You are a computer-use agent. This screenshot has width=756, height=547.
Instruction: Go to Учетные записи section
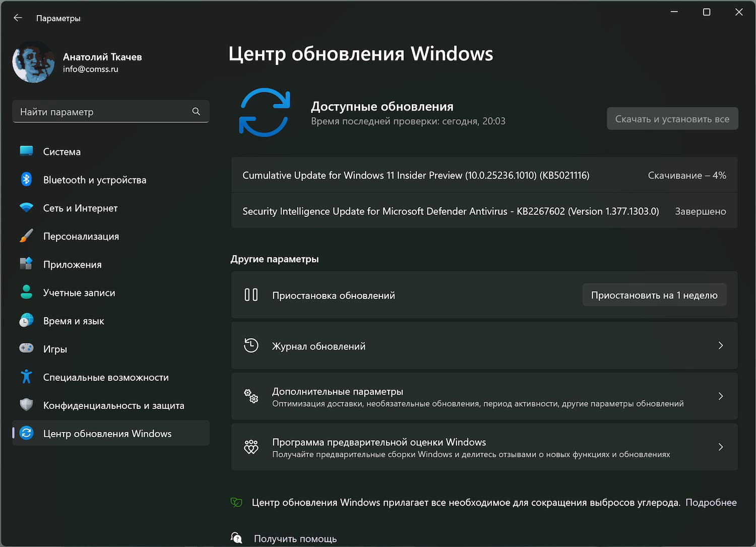click(79, 293)
